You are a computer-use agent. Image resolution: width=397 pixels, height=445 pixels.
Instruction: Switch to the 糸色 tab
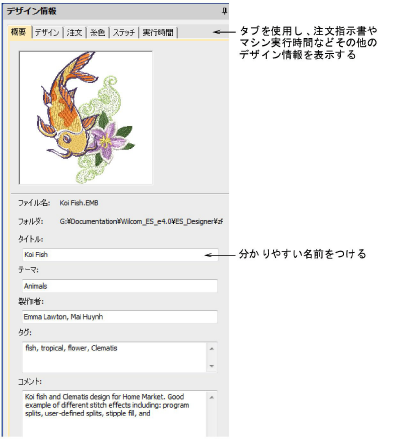(98, 33)
